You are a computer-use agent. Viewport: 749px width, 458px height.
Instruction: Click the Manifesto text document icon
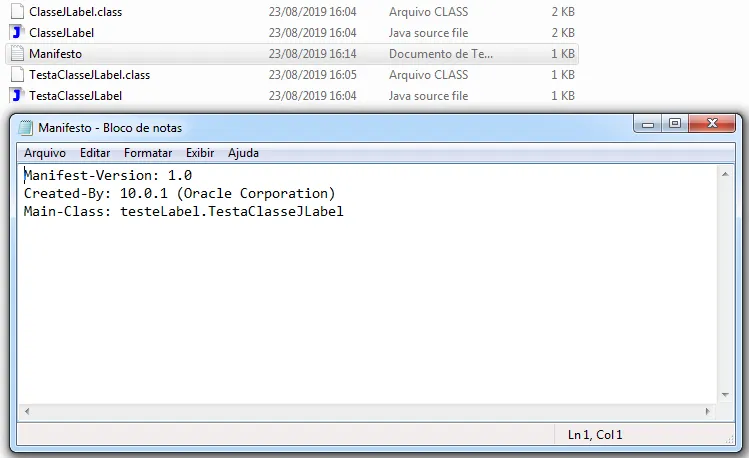pyautogui.click(x=17, y=53)
